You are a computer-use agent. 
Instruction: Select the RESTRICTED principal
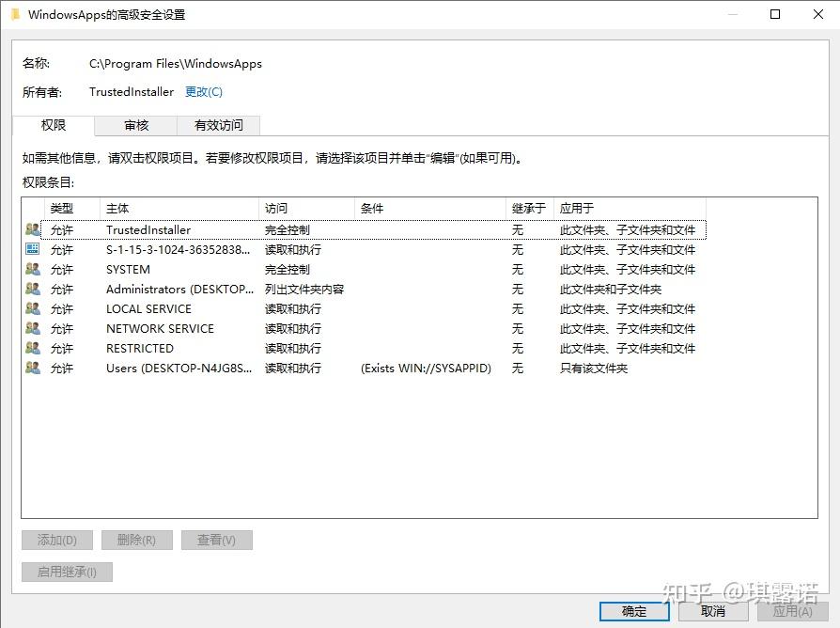coord(140,349)
